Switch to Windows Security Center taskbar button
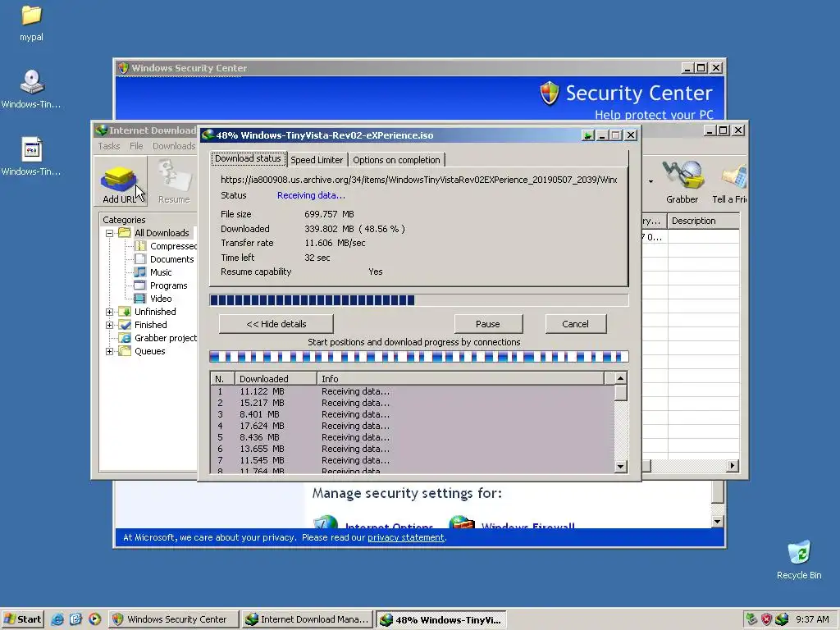The width and height of the screenshot is (840, 630). pos(173,619)
